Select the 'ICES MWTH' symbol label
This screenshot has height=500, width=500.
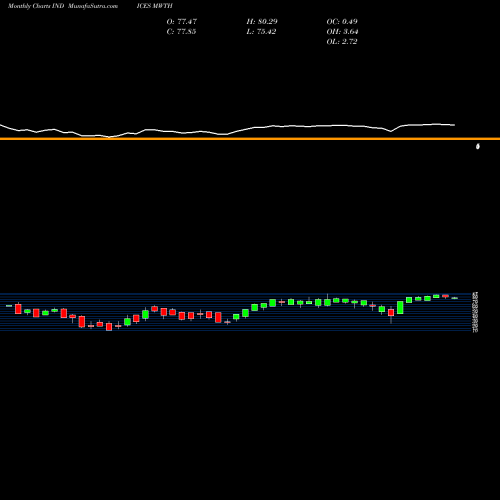click(155, 6)
